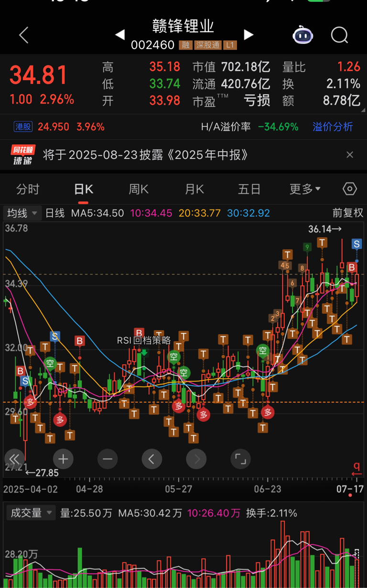Tap the blue MA 30:32.92 value
The width and height of the screenshot is (367, 588).
248,213
